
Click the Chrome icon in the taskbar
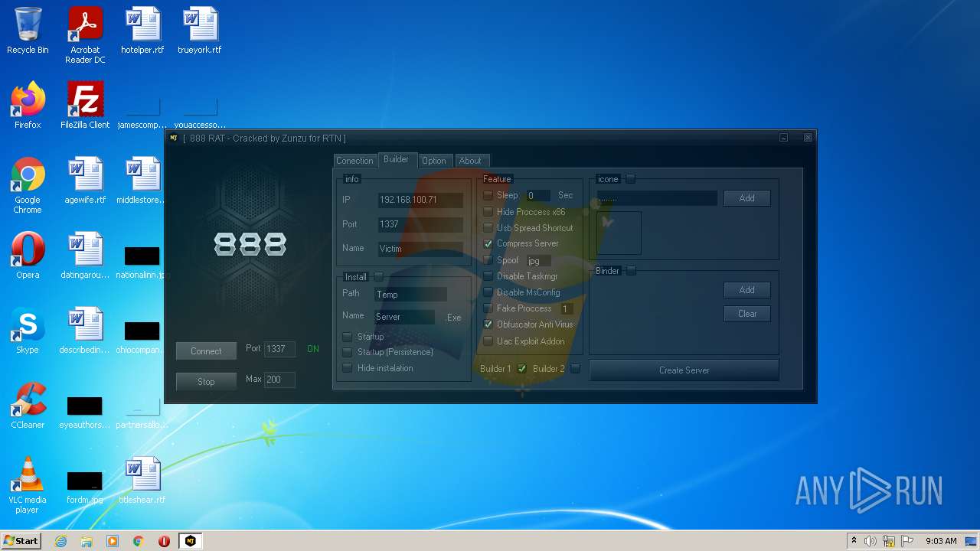click(139, 541)
